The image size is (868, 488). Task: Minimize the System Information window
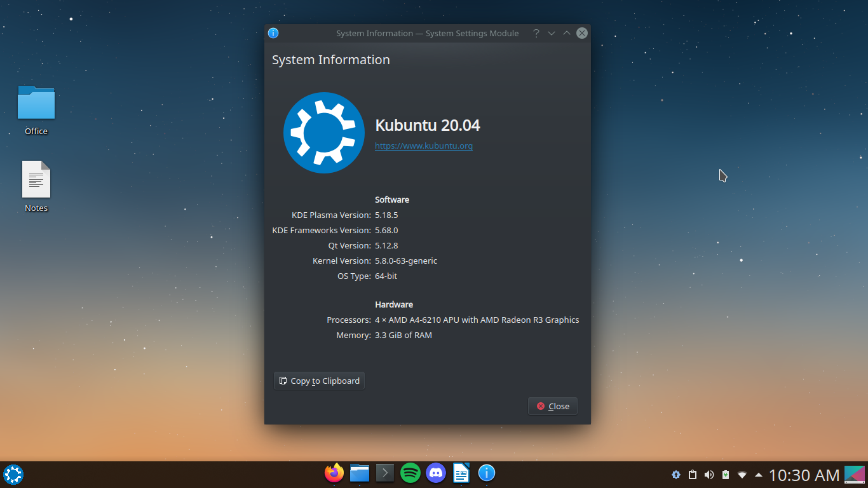click(552, 33)
